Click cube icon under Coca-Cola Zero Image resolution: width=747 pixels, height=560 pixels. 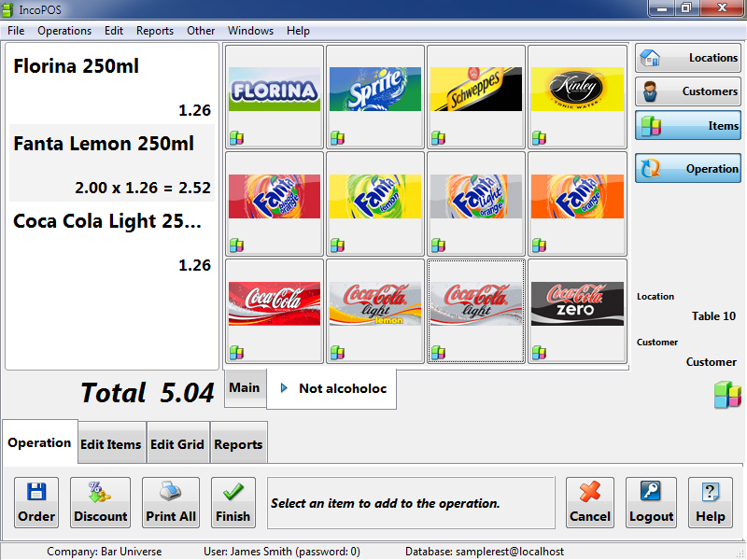(x=540, y=353)
